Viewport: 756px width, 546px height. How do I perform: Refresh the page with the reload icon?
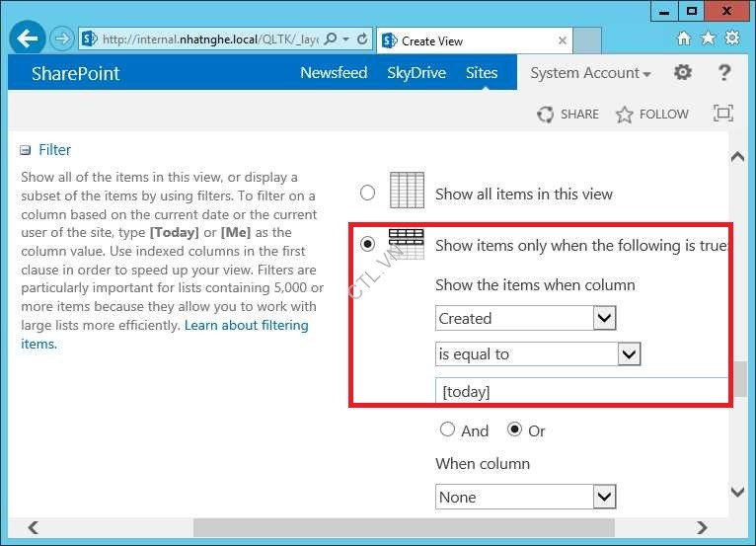(x=362, y=39)
